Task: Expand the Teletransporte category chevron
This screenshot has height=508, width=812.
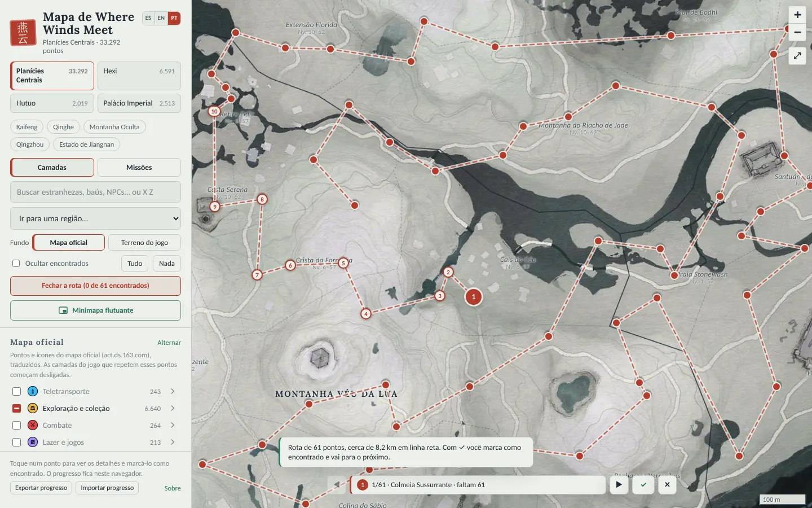Action: 173,391
